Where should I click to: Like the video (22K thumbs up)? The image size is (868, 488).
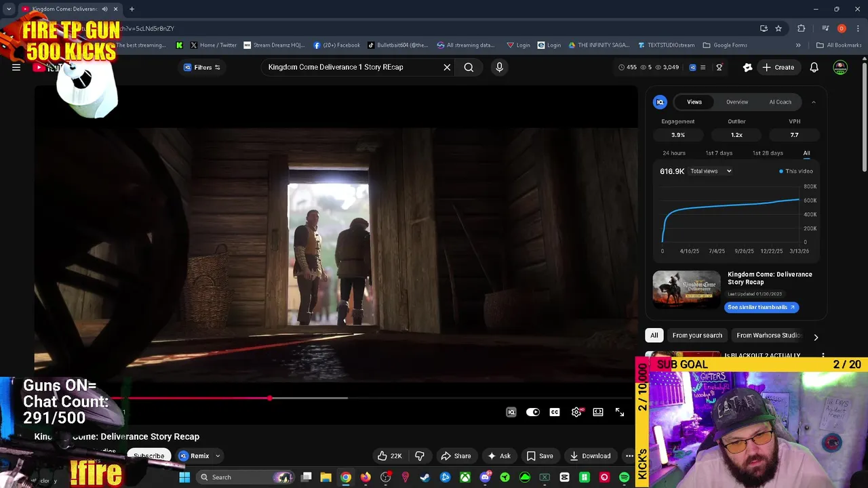[390, 455]
